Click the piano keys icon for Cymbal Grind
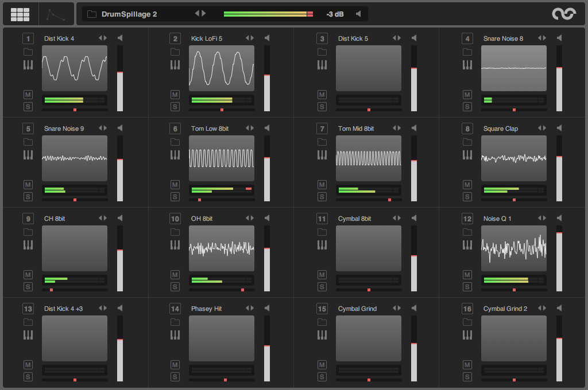 tap(322, 335)
